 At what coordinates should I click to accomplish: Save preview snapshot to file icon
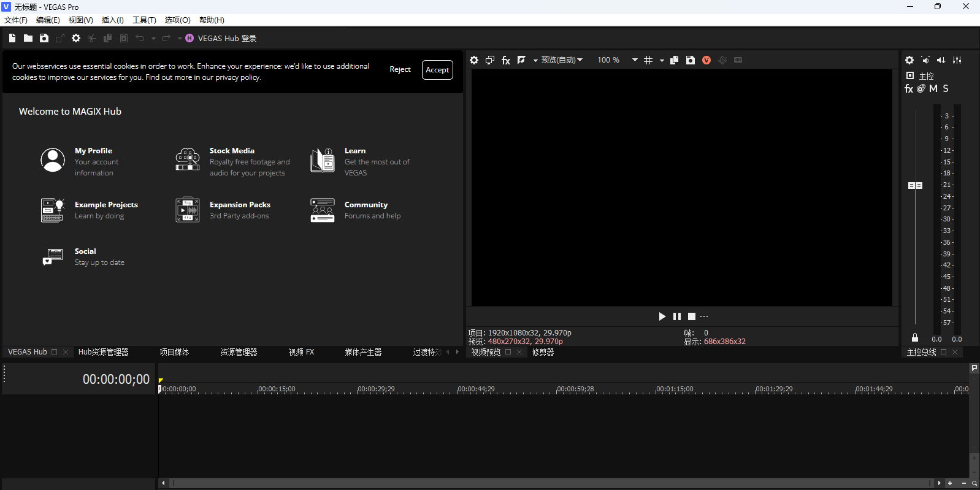[691, 60]
